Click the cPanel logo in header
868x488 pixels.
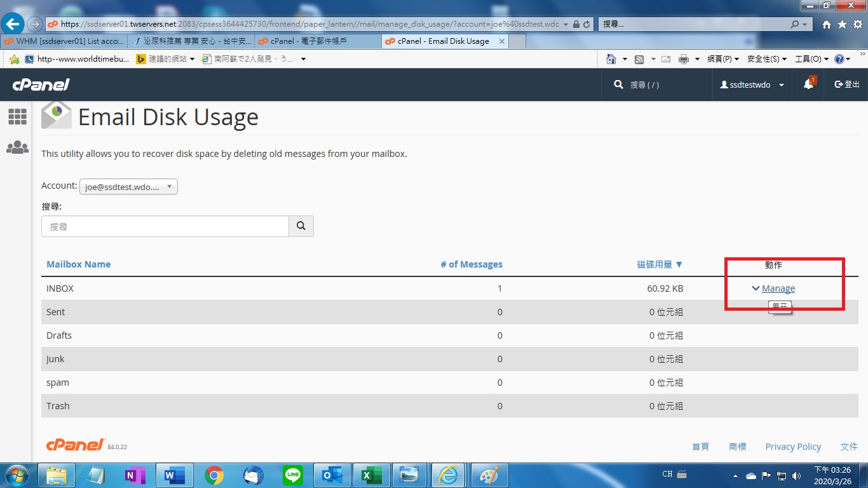pyautogui.click(x=41, y=85)
